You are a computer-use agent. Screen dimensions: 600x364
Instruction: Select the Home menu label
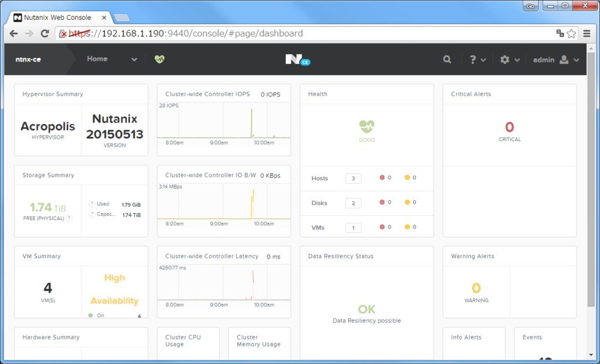point(97,59)
